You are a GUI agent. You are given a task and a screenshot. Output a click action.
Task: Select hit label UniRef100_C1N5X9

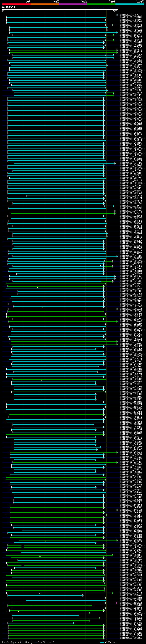point(131,85)
